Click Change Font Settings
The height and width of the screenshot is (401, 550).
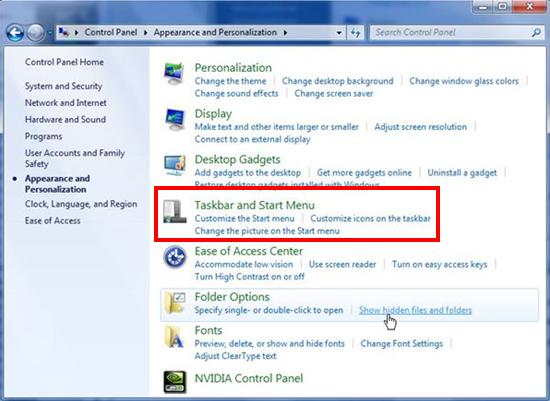pos(402,343)
